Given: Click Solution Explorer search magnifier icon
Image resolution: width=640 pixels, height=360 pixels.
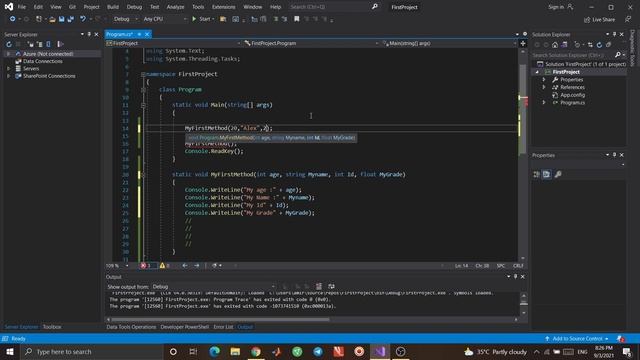Looking at the screenshot, I should 618,55.
